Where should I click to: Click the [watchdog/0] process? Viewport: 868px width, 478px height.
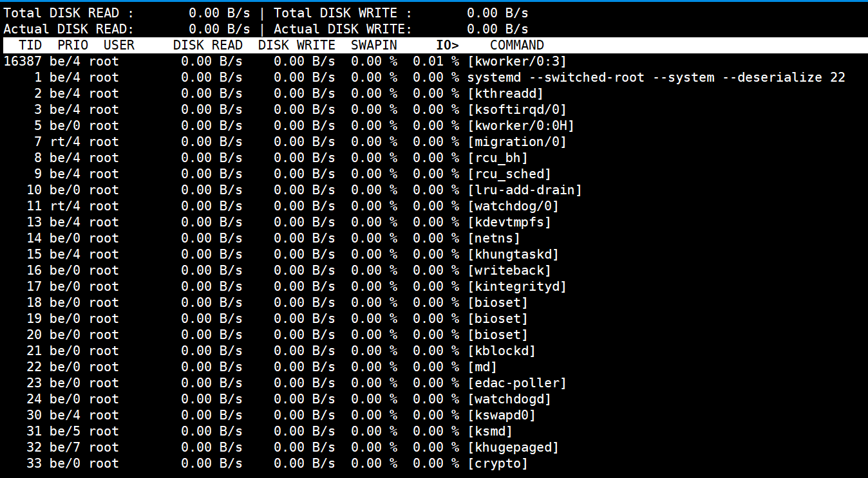click(513, 206)
